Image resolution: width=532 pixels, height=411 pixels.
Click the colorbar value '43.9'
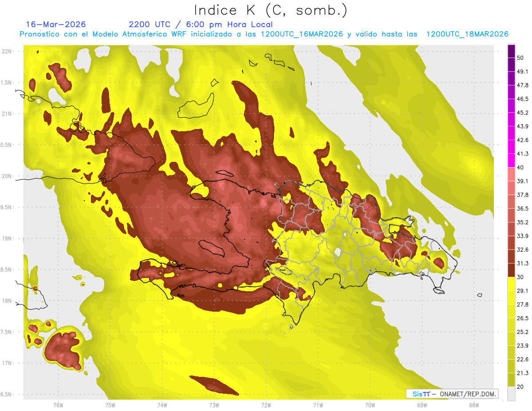[523, 126]
